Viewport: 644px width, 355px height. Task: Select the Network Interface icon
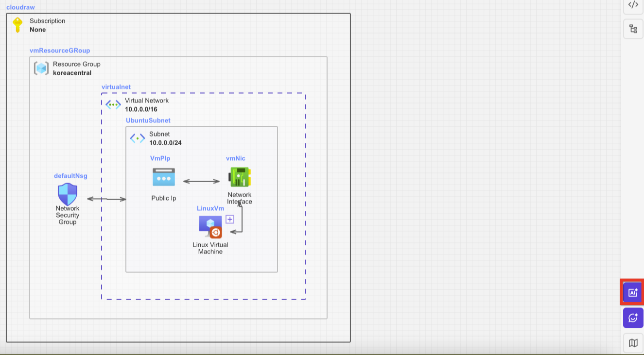point(240,177)
